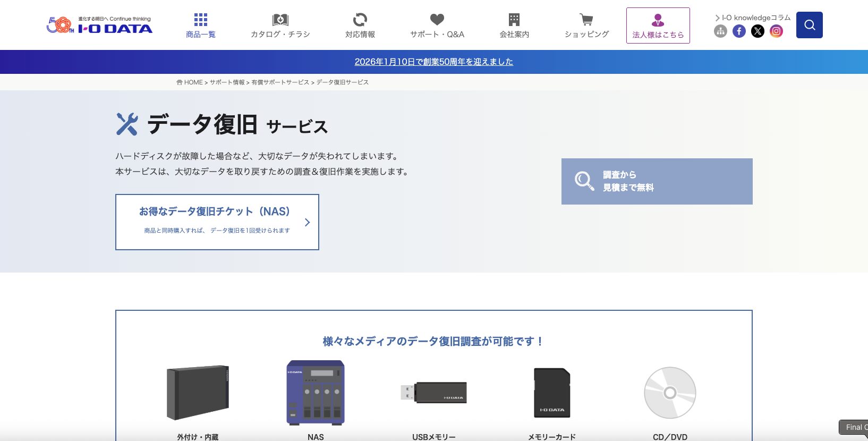This screenshot has height=441, width=868.
Task: Go to サポート情報 breadcrumb link
Action: [x=227, y=82]
